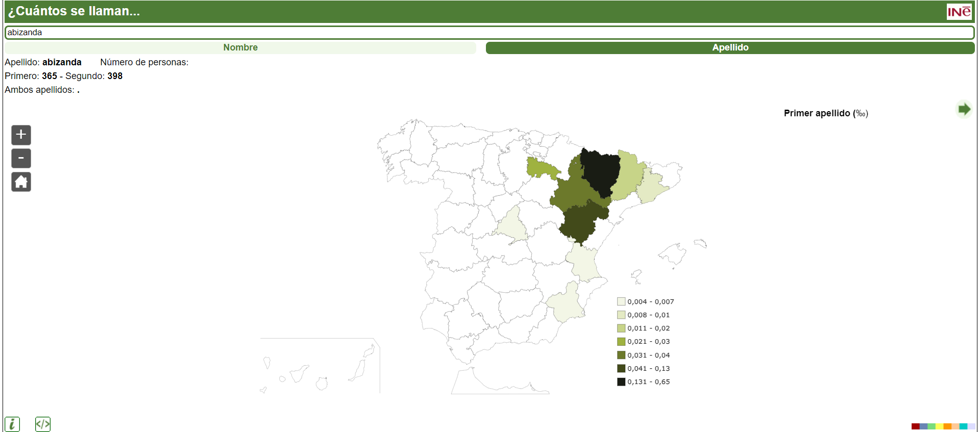This screenshot has height=432, width=980.
Task: Pick the dark red palette swatch
Action: point(915,426)
